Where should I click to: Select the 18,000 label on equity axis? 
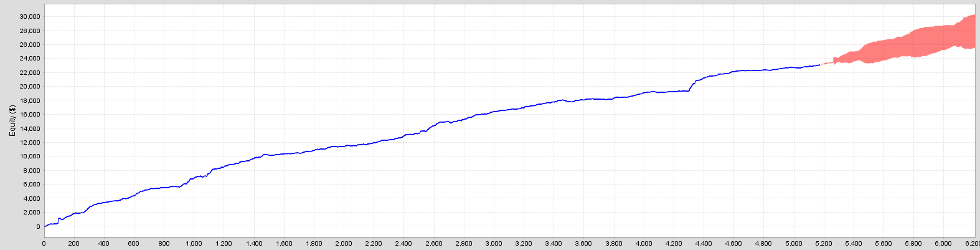[x=31, y=100]
